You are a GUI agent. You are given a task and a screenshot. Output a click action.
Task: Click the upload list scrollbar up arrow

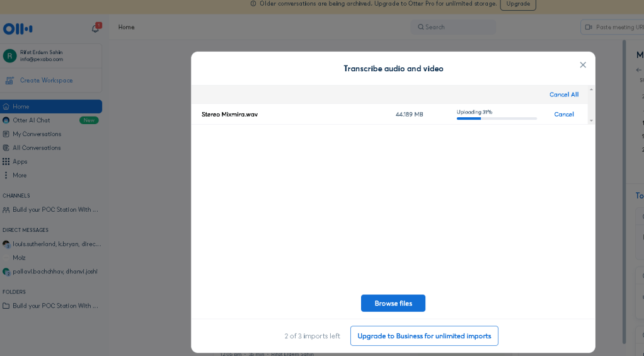point(592,89)
